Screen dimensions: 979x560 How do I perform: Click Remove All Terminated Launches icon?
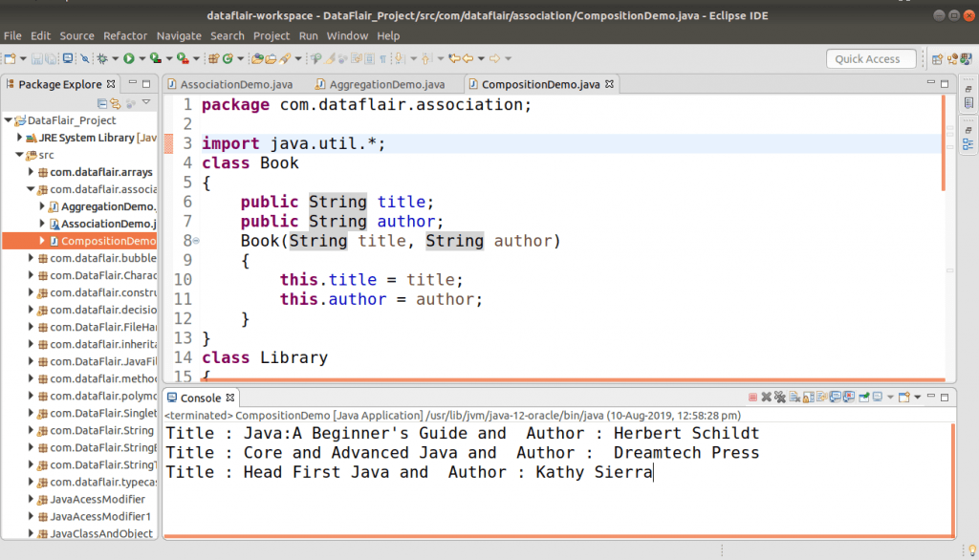pyautogui.click(x=780, y=397)
